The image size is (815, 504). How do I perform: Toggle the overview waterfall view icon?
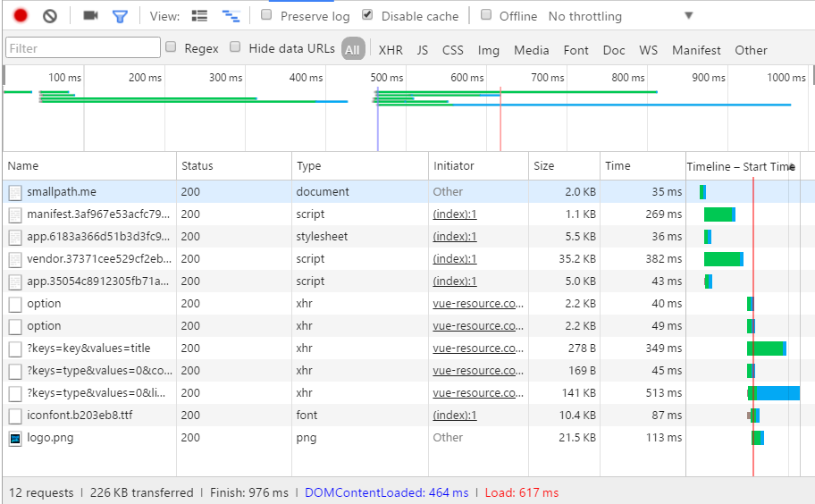231,16
